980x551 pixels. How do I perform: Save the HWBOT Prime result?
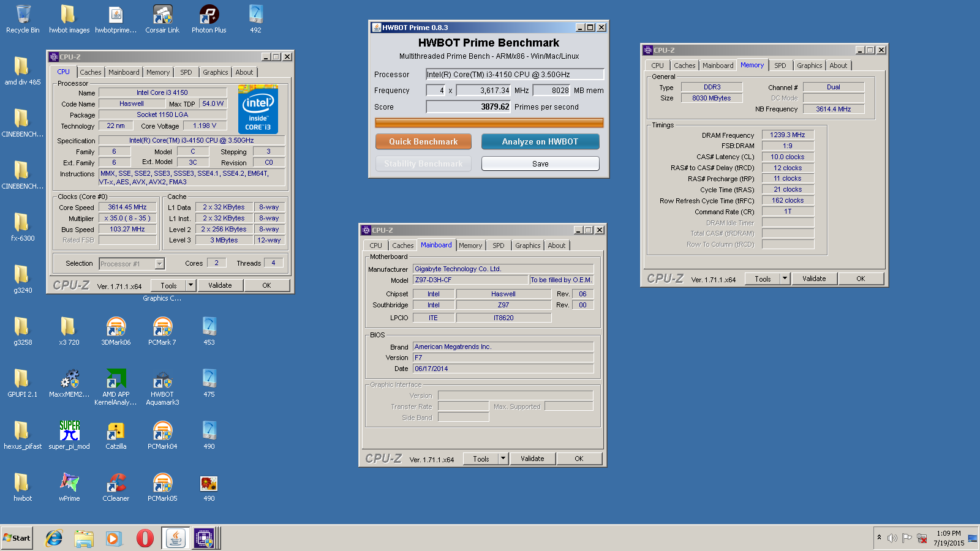540,163
